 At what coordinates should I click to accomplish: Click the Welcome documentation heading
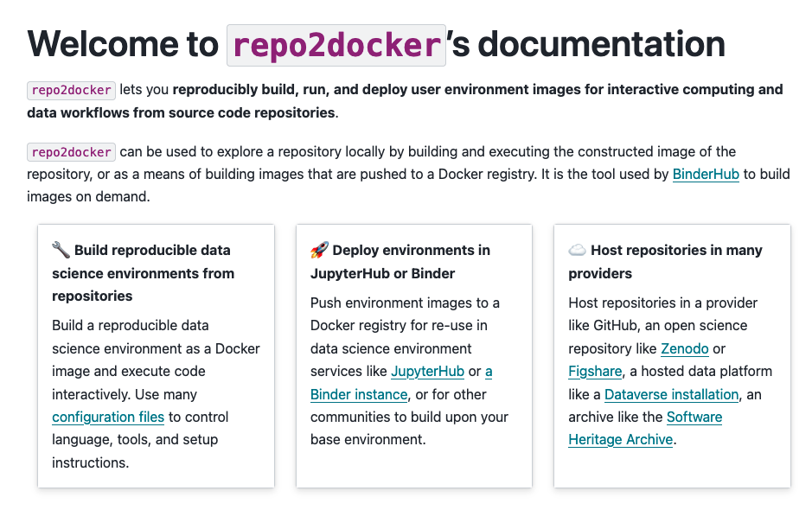click(376, 44)
